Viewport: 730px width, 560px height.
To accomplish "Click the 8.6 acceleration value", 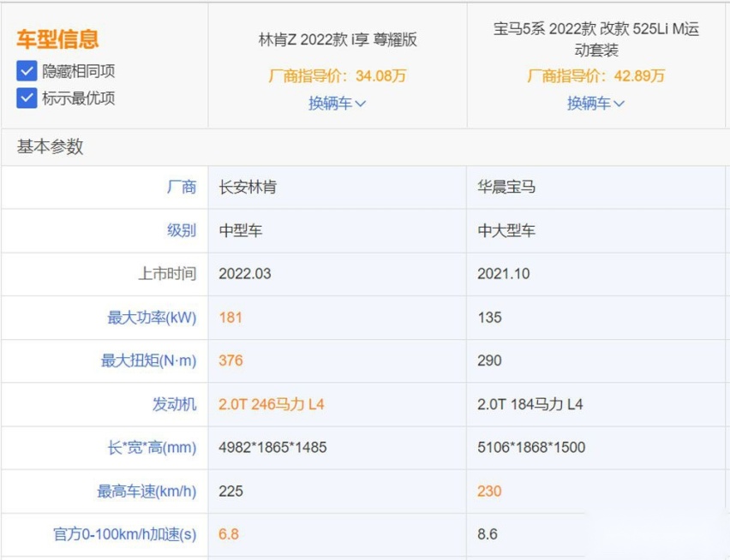I will click(x=488, y=534).
